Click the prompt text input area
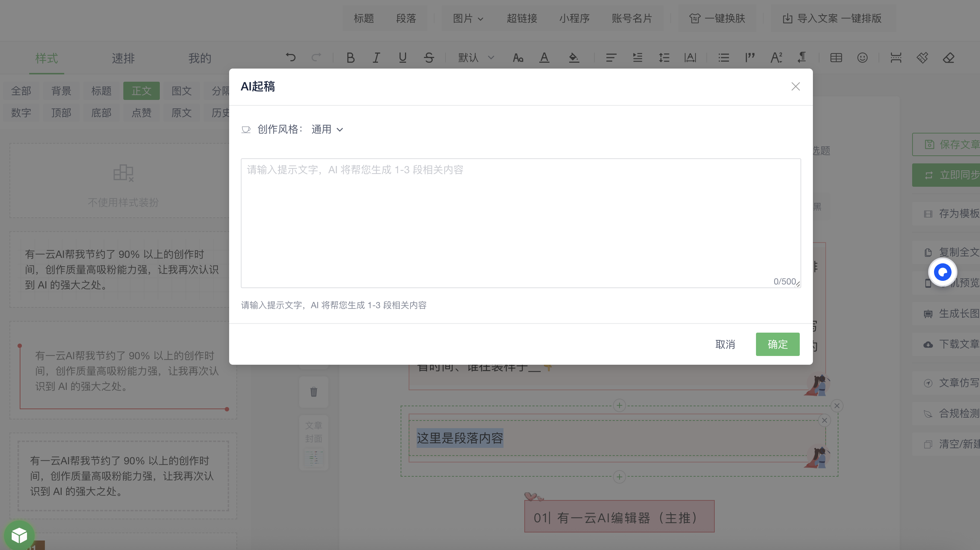Image resolution: width=980 pixels, height=550 pixels. pos(520,223)
